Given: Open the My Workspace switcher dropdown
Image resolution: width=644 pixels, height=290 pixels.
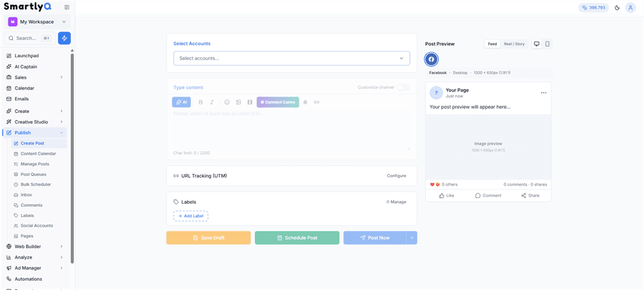Looking at the screenshot, I should click(37, 22).
